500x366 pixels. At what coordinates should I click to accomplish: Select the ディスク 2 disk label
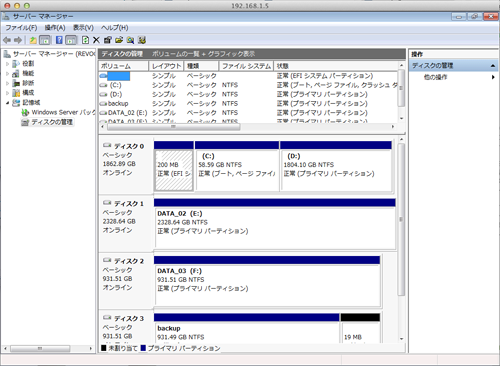(x=129, y=261)
